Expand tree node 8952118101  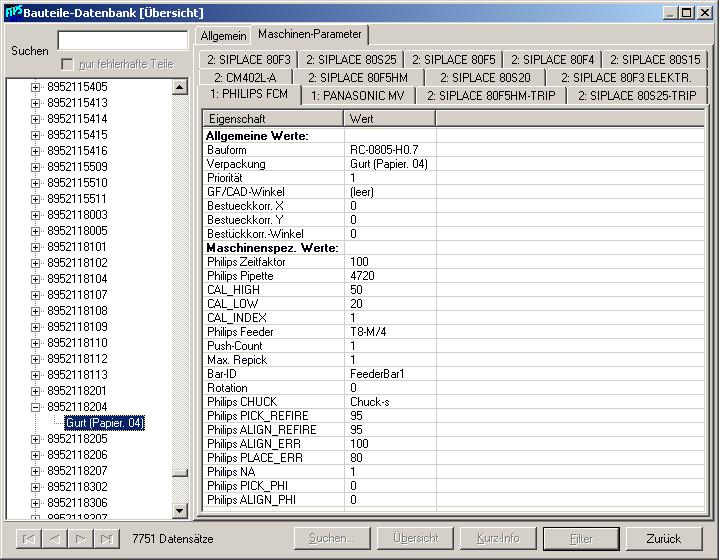35,247
